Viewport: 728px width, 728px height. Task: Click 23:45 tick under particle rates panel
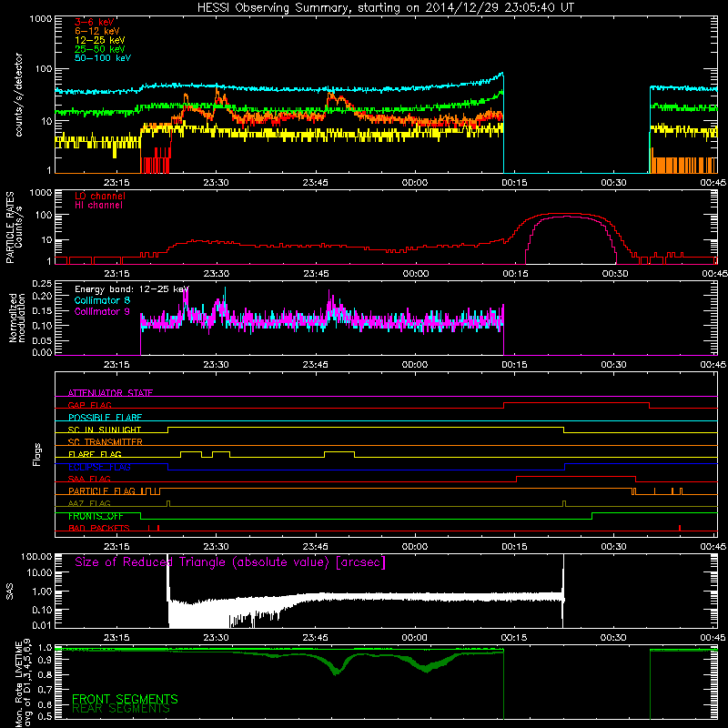click(316, 274)
